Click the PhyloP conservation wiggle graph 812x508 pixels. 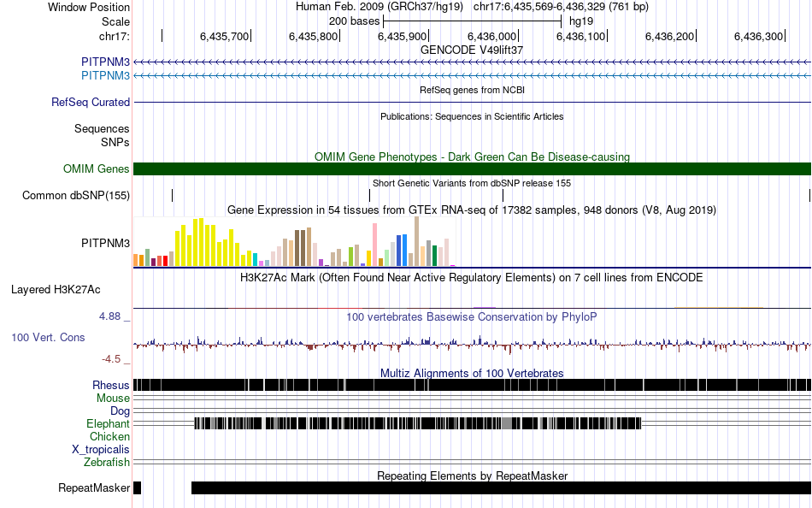pos(472,344)
